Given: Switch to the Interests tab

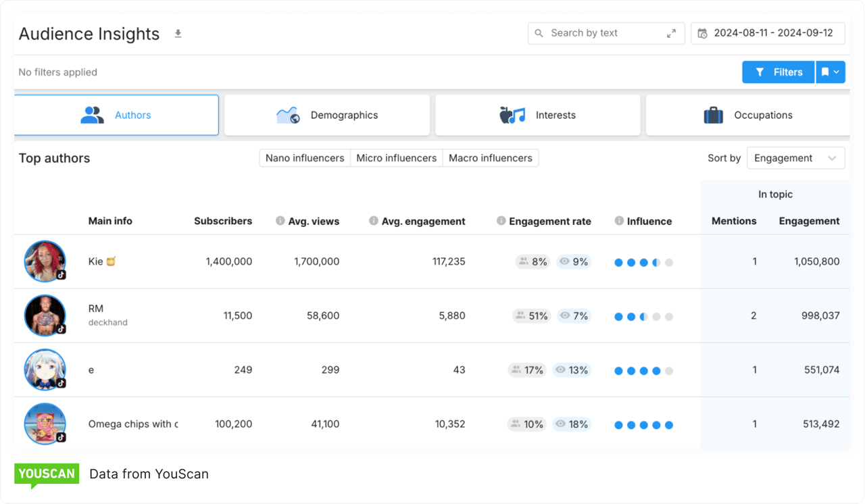Looking at the screenshot, I should pos(537,115).
